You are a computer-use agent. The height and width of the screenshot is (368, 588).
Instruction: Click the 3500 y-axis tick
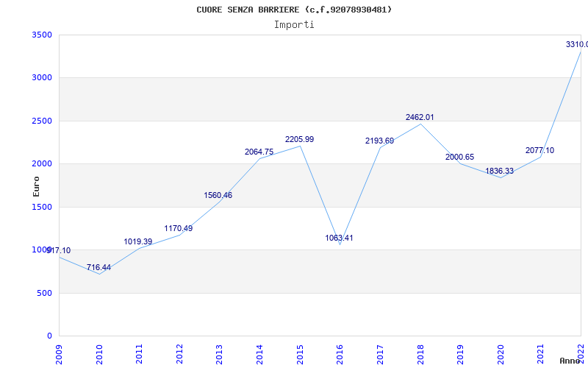42,35
